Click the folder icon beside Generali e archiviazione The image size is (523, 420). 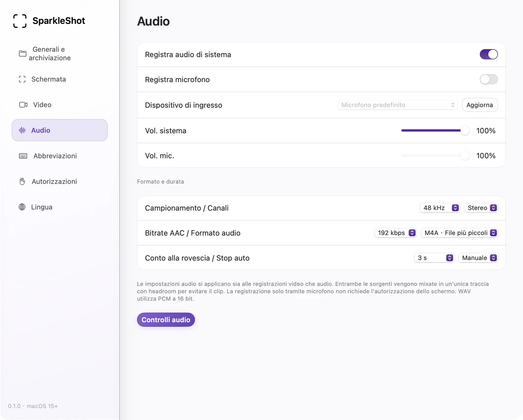click(x=23, y=54)
